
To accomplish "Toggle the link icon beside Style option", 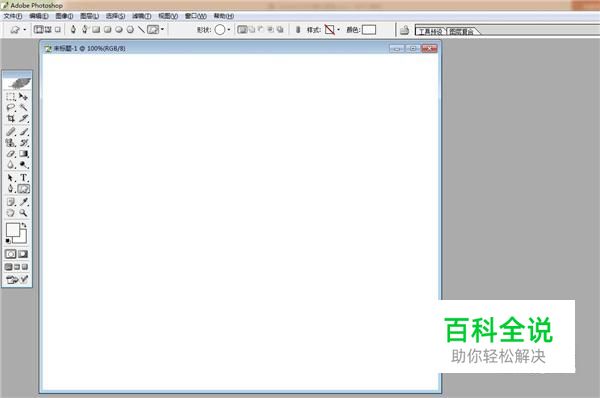I will pos(298,29).
